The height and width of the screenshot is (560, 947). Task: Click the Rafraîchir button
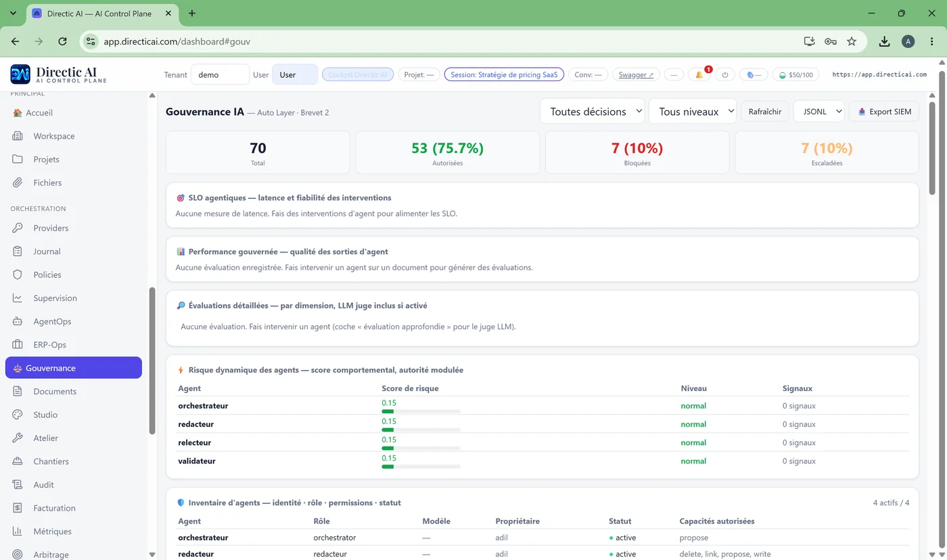765,112
